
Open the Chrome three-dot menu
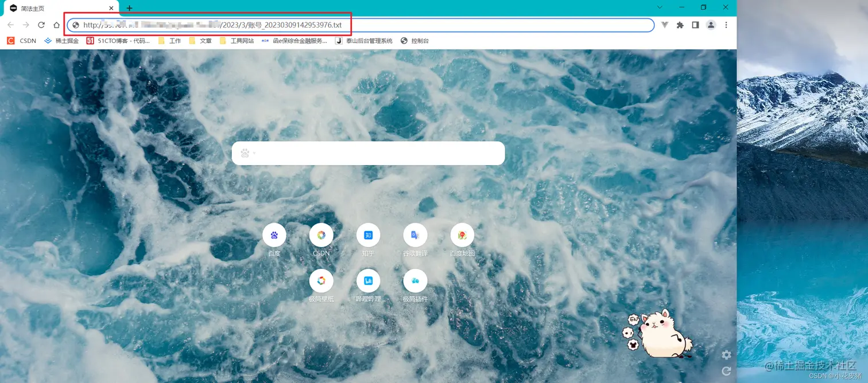pyautogui.click(x=726, y=25)
